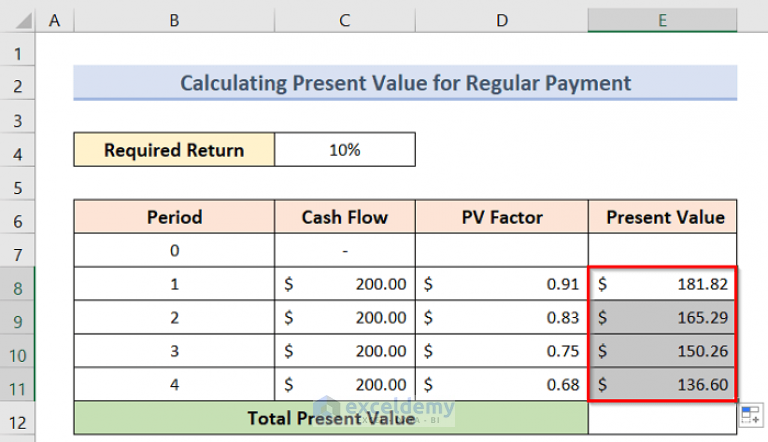Select the cash flow dash cell for period 0

pos(345,250)
